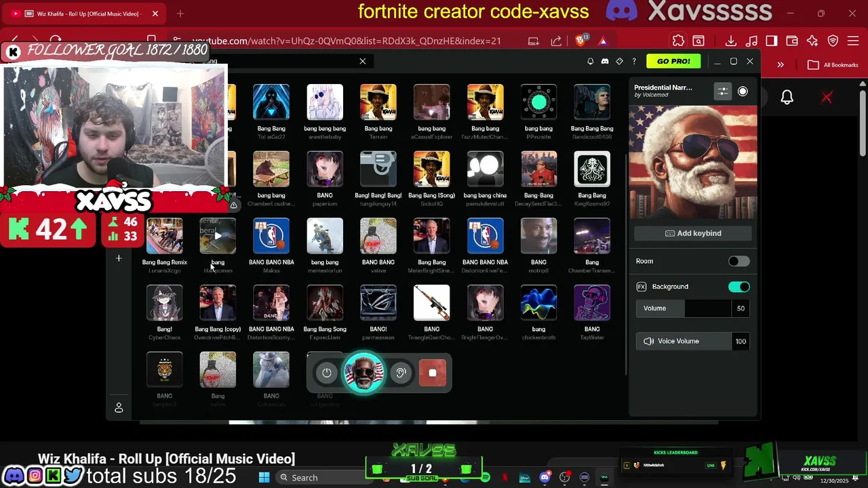The width and height of the screenshot is (868, 488).
Task: Disable the Background effect switch
Action: (x=738, y=287)
